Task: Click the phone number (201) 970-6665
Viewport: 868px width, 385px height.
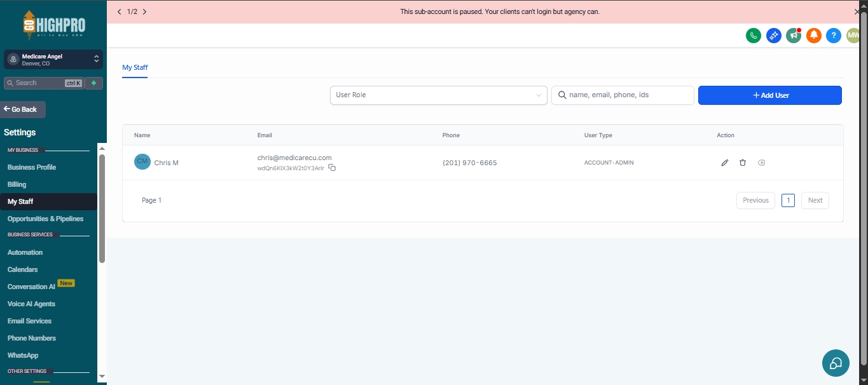Action: [470, 163]
